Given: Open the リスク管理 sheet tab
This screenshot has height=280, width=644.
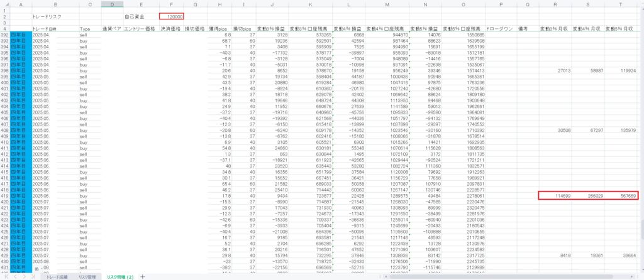Looking at the screenshot, I should click(86, 276).
